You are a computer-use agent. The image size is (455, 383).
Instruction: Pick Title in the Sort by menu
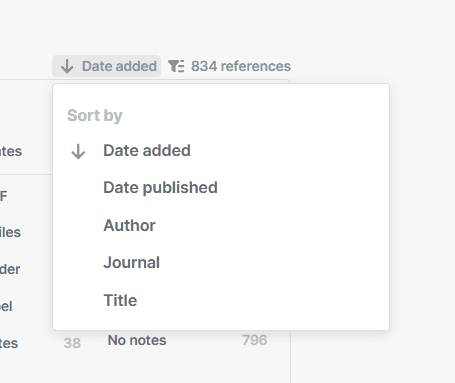coord(120,300)
